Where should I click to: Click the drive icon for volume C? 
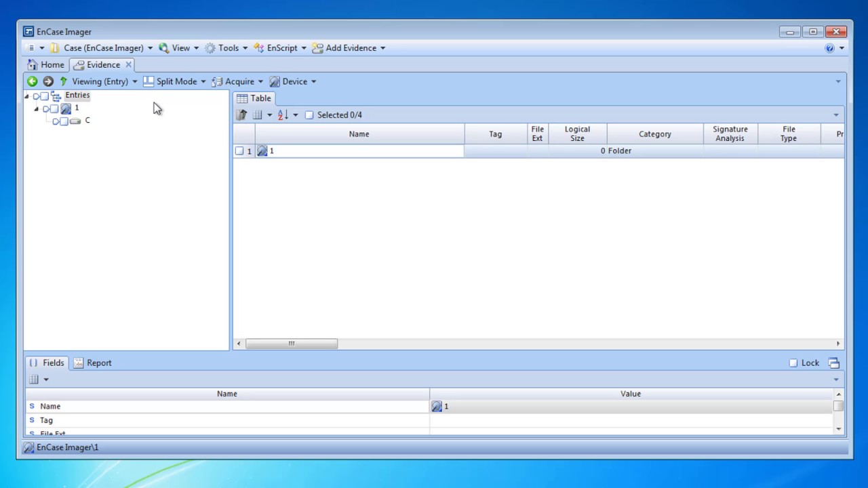[75, 121]
